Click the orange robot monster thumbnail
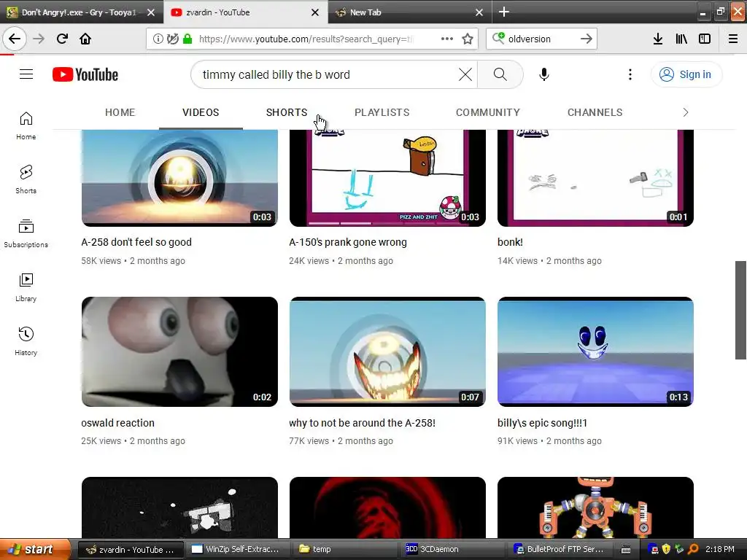747x560 pixels. 595,507
